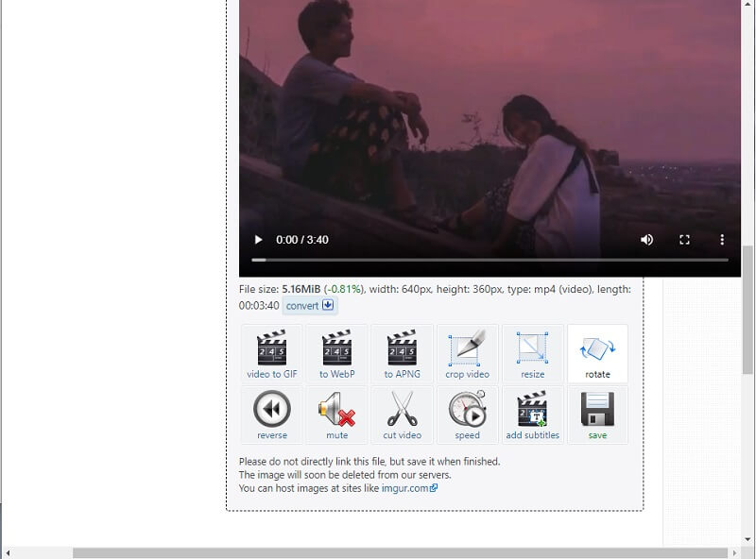Visit the imgur.com link
This screenshot has width=756, height=559.
(407, 488)
